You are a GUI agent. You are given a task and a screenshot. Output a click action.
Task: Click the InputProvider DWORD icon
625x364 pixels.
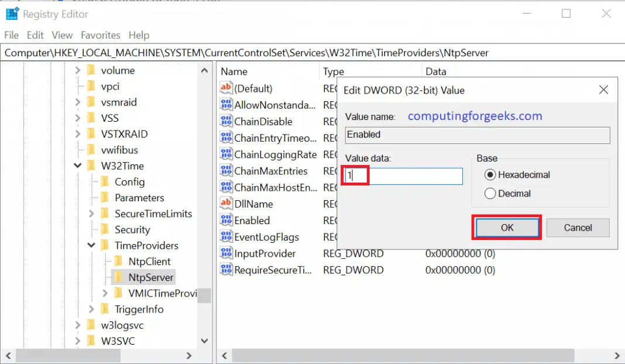(x=226, y=253)
